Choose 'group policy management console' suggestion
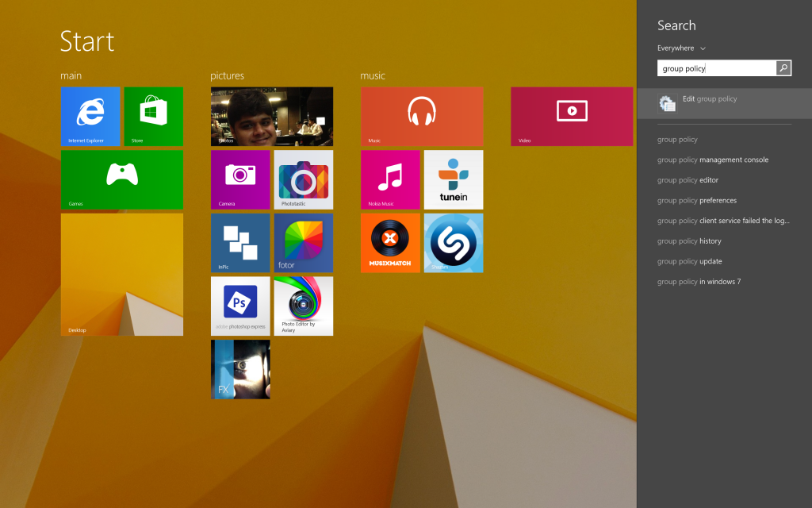This screenshot has height=508, width=812. point(713,160)
